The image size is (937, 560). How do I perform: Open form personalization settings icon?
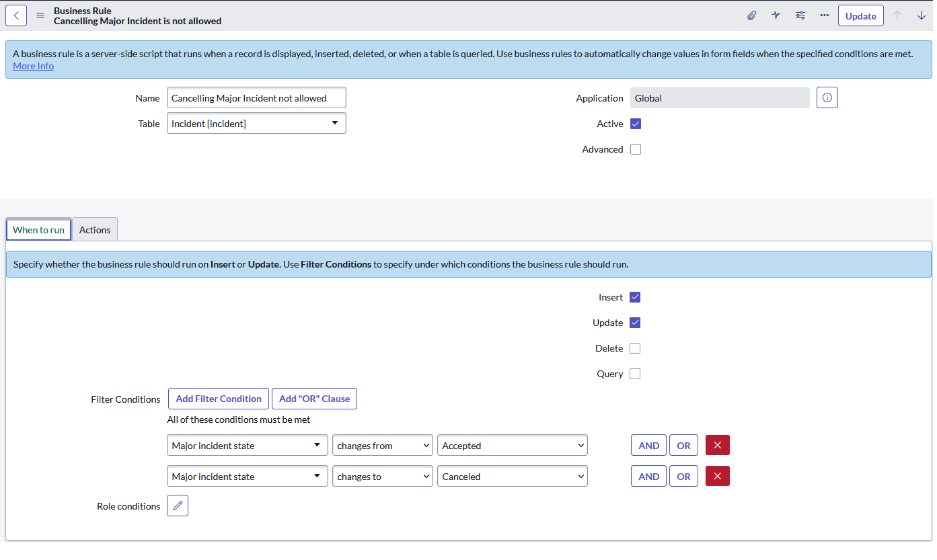800,15
